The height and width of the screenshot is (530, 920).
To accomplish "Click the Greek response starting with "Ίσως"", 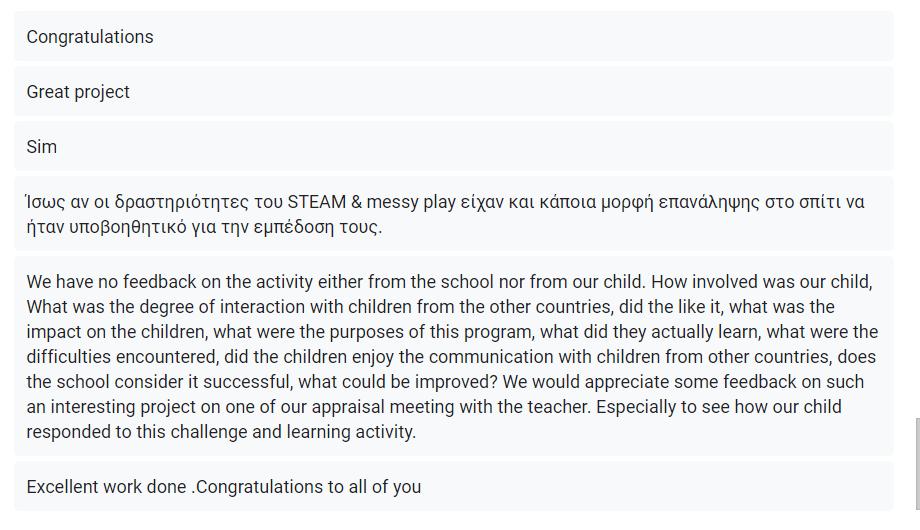I will tap(454, 214).
